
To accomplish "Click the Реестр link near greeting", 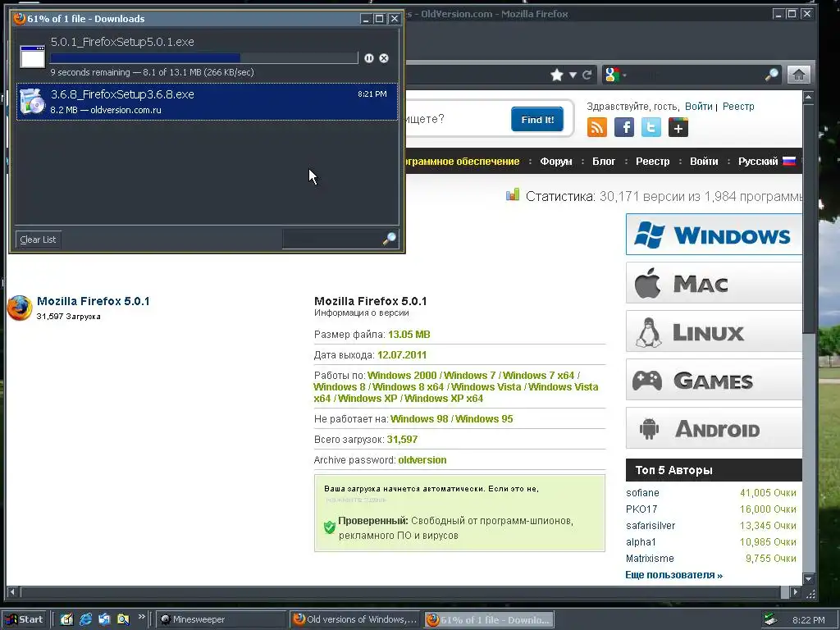I will point(738,107).
